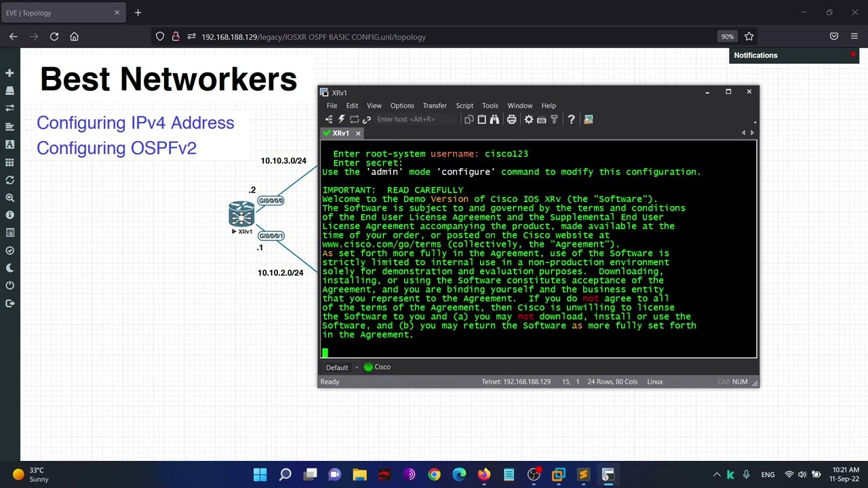
Task: Click the XRv1 router node in topology
Action: coord(241,215)
